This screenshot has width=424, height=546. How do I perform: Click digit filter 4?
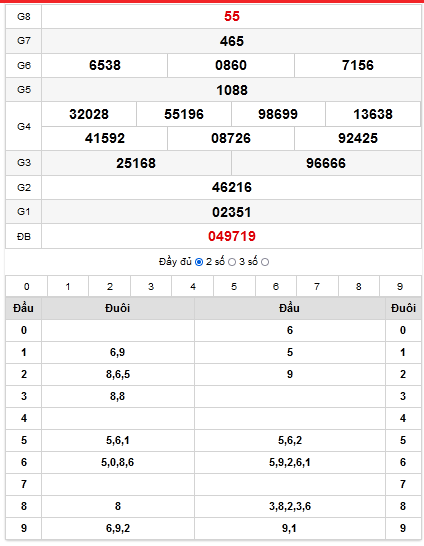pyautogui.click(x=193, y=287)
